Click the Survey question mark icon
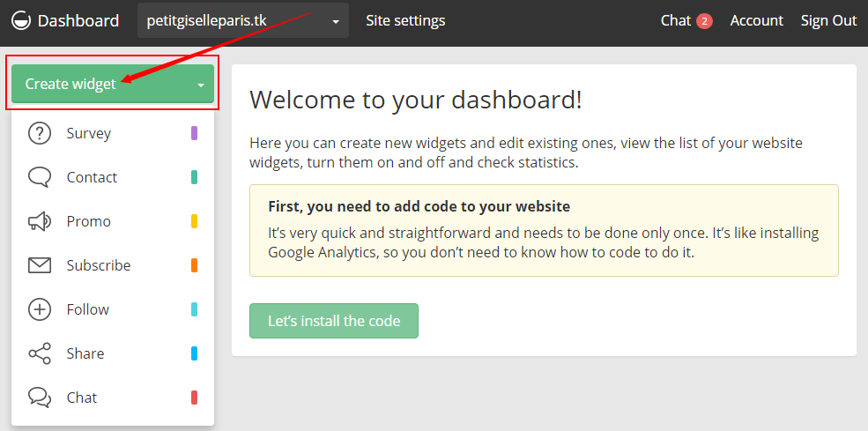 40,133
